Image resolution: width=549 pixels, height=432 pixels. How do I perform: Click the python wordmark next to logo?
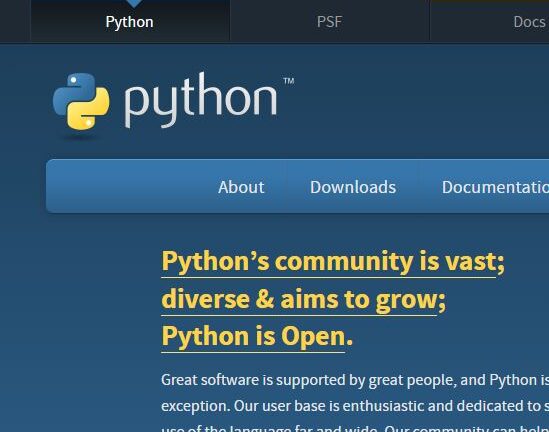pyautogui.click(x=201, y=100)
